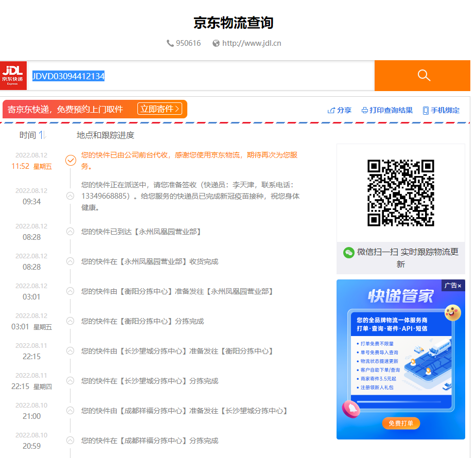Click the pink bell icon in the ad
The width and height of the screenshot is (476, 458).
pos(351,409)
